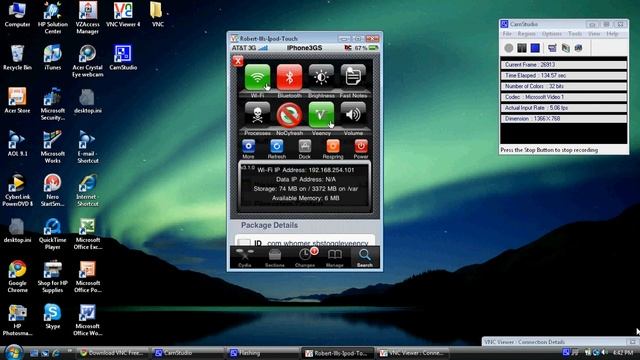The image size is (640, 360).
Task: Open the Recycle Bin desktop icon
Action: coord(17,58)
